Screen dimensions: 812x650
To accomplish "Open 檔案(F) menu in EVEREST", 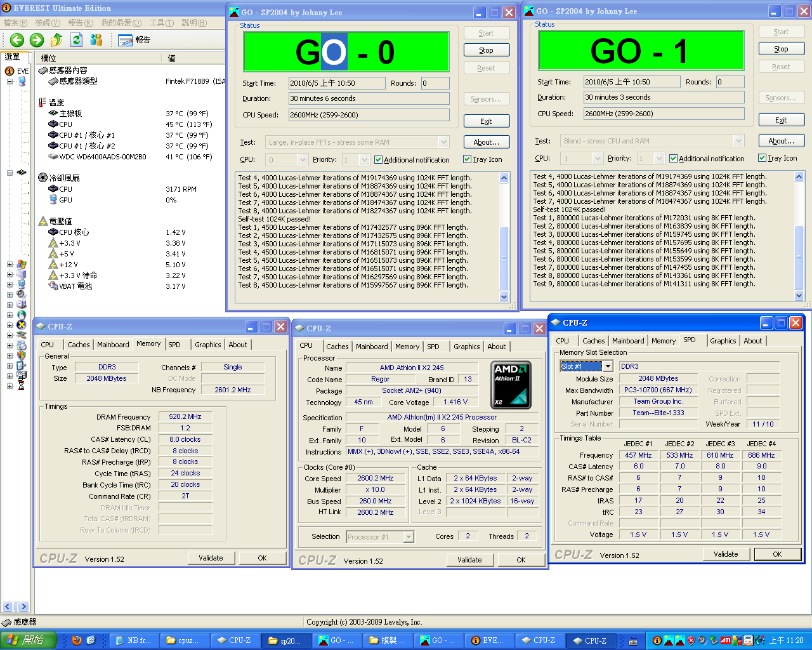I will (x=15, y=23).
